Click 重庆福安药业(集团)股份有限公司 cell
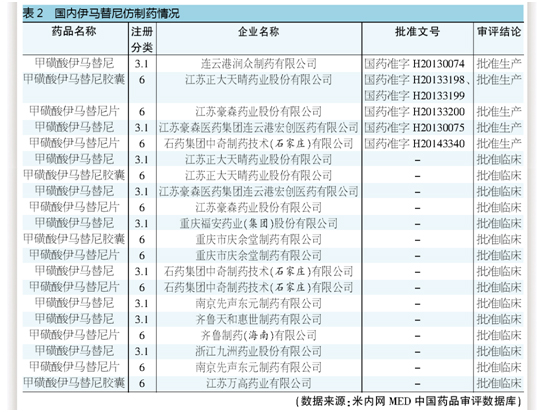This screenshot has width=541, height=412. [x=258, y=223]
